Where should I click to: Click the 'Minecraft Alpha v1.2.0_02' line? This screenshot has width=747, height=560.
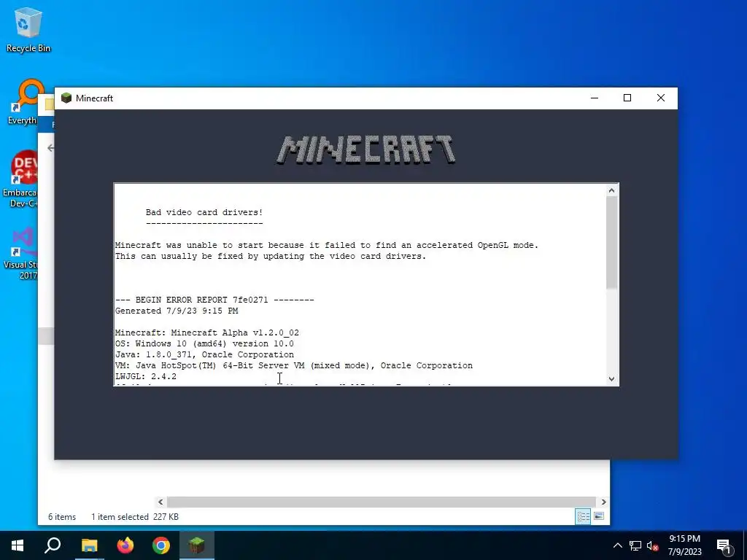(207, 332)
